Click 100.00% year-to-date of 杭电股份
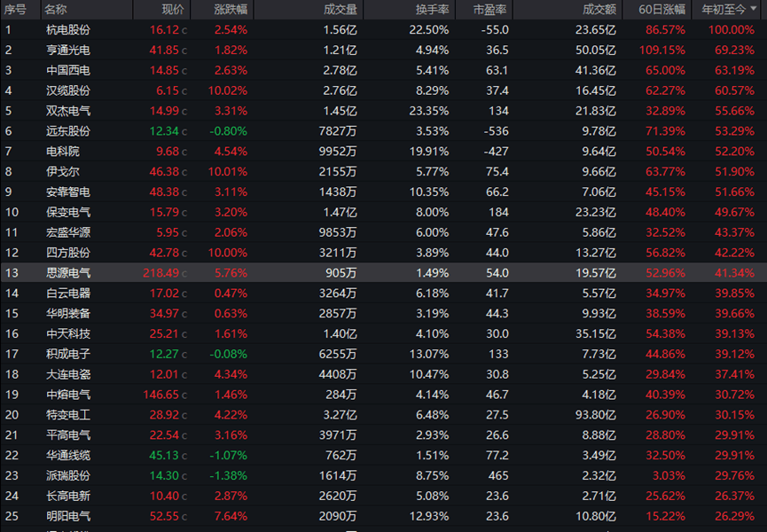 [732, 30]
